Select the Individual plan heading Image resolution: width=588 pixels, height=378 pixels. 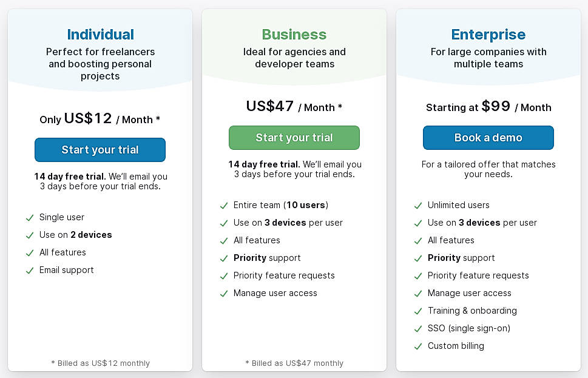[100, 35]
